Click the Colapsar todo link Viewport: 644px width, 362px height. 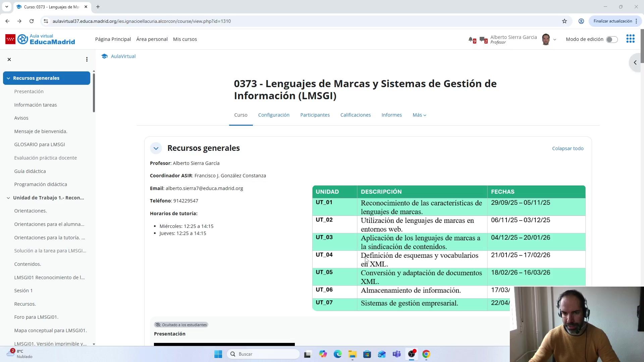[568, 148]
